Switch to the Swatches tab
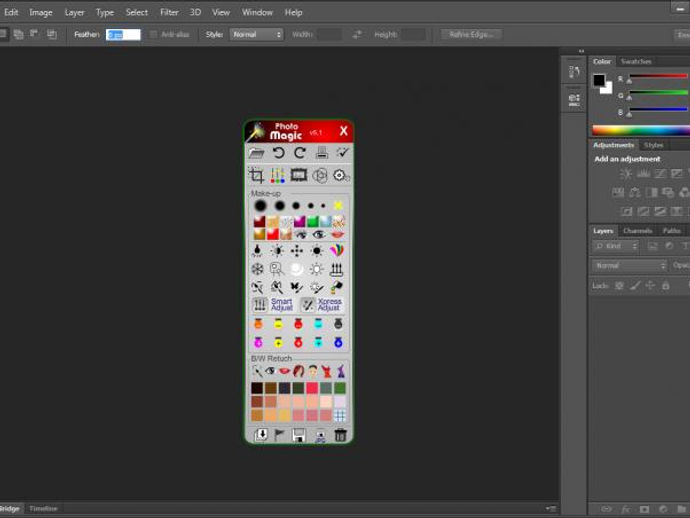 pyautogui.click(x=636, y=62)
